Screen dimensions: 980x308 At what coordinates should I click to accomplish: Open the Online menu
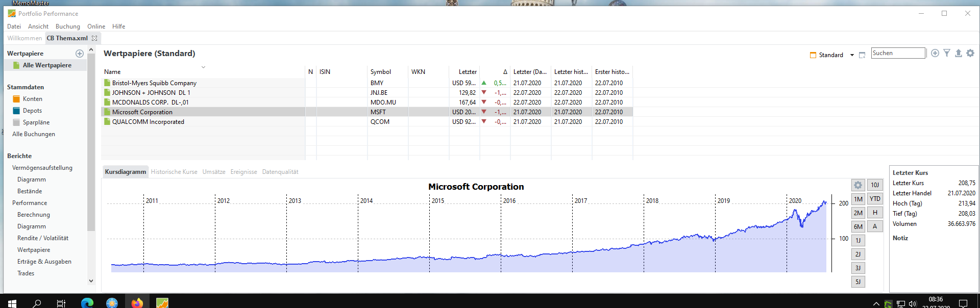96,27
